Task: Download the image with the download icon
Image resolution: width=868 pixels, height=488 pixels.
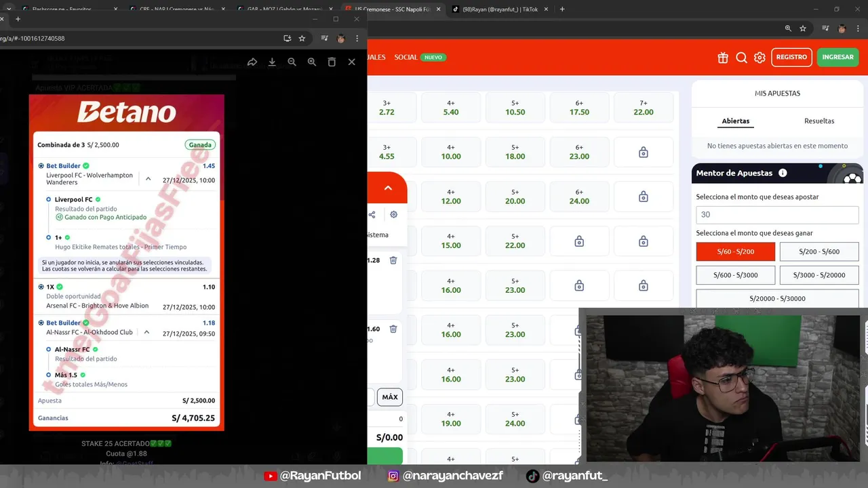Action: tap(272, 62)
